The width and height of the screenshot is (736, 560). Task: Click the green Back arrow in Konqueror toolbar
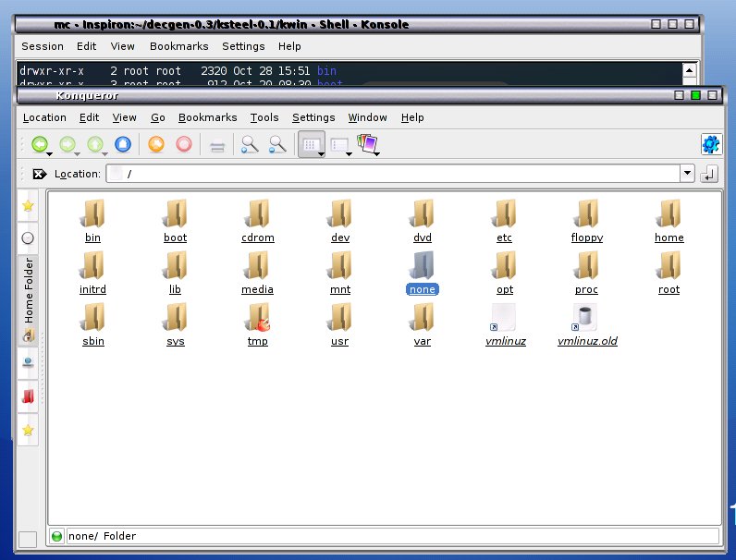[40, 144]
